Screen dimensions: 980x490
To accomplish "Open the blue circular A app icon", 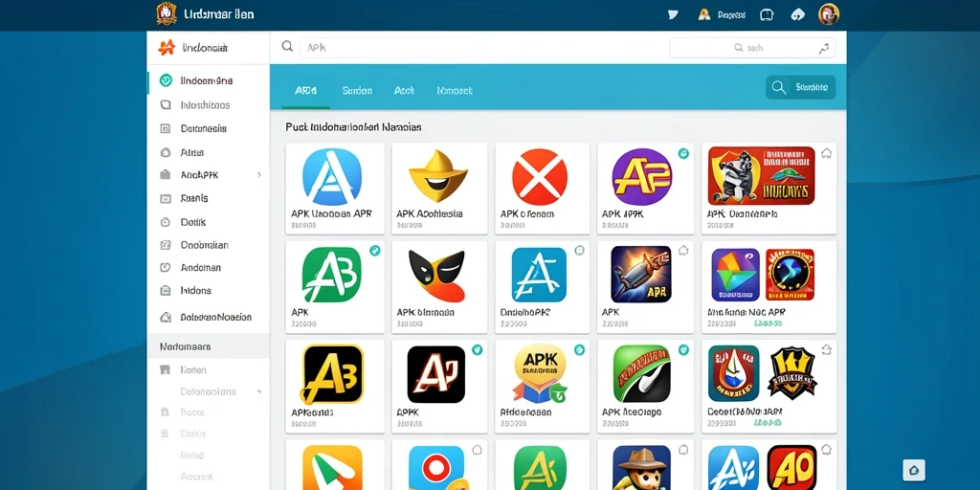I will (330, 177).
